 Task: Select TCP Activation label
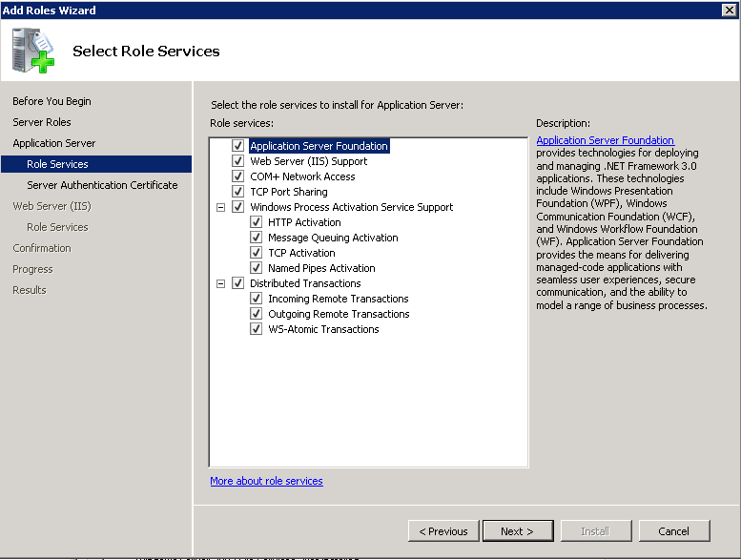click(x=301, y=253)
